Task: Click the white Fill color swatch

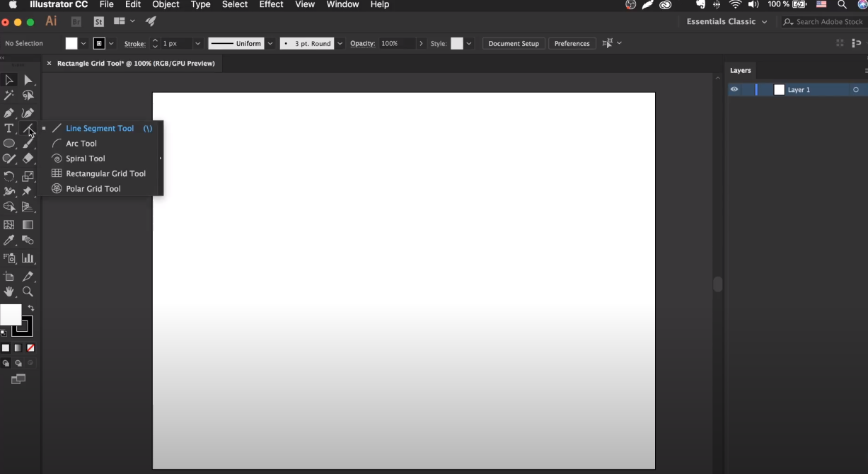Action: (x=10, y=315)
